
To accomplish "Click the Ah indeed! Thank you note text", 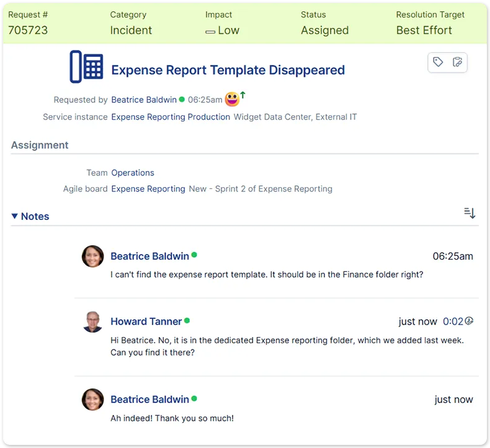I will coord(172,418).
